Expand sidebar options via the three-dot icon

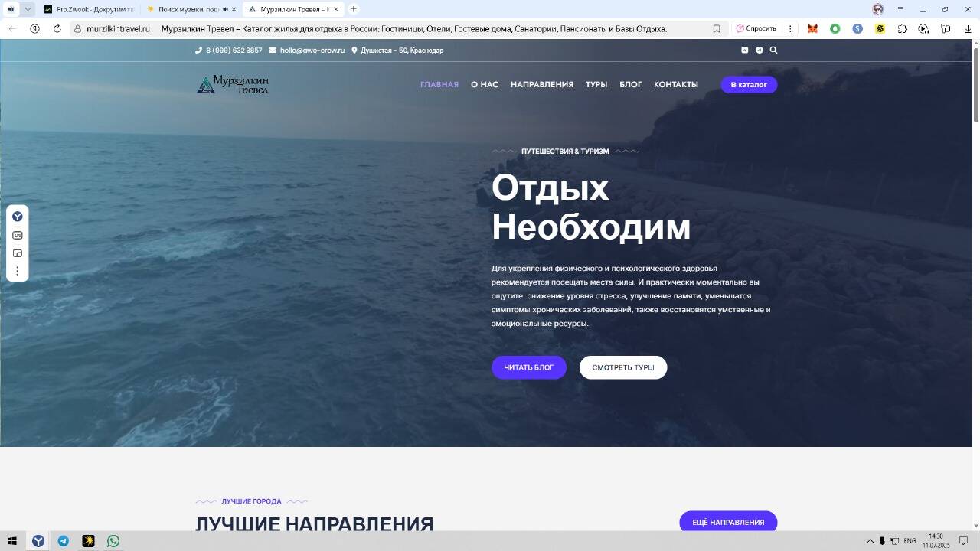pos(18,270)
